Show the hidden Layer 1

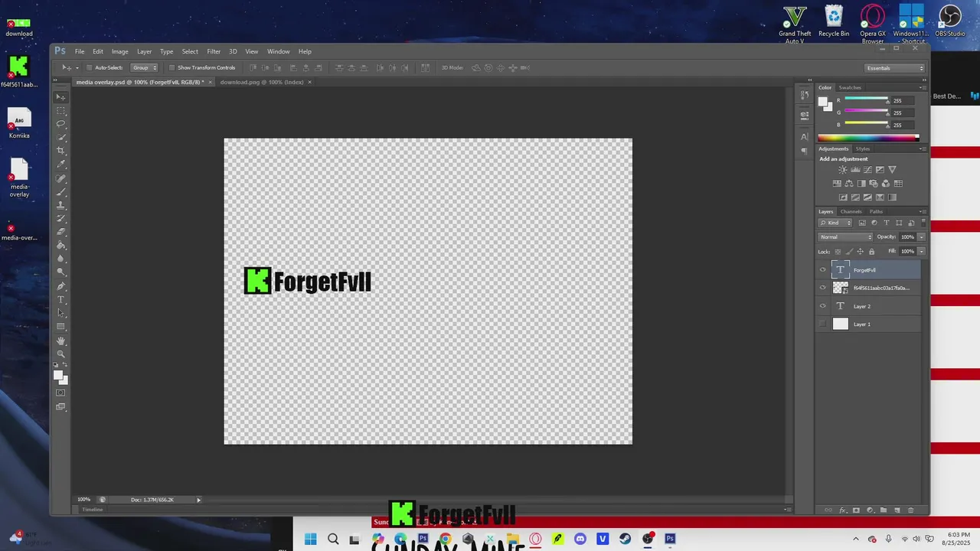click(823, 324)
